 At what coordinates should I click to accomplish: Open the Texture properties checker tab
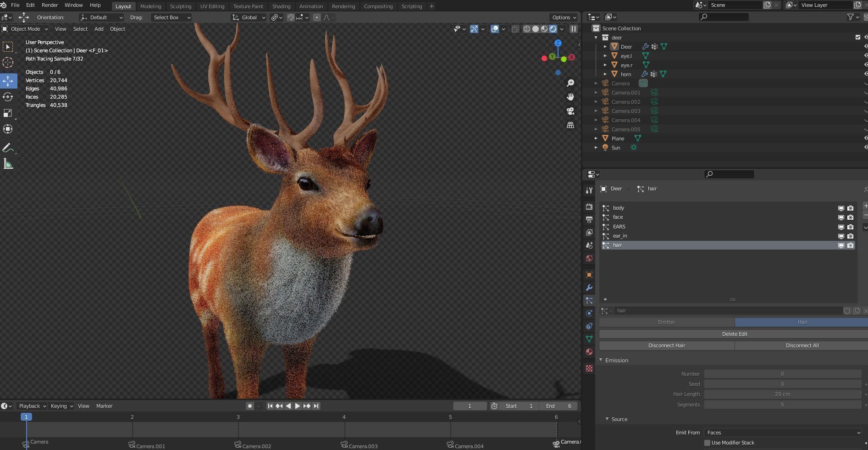[x=589, y=368]
